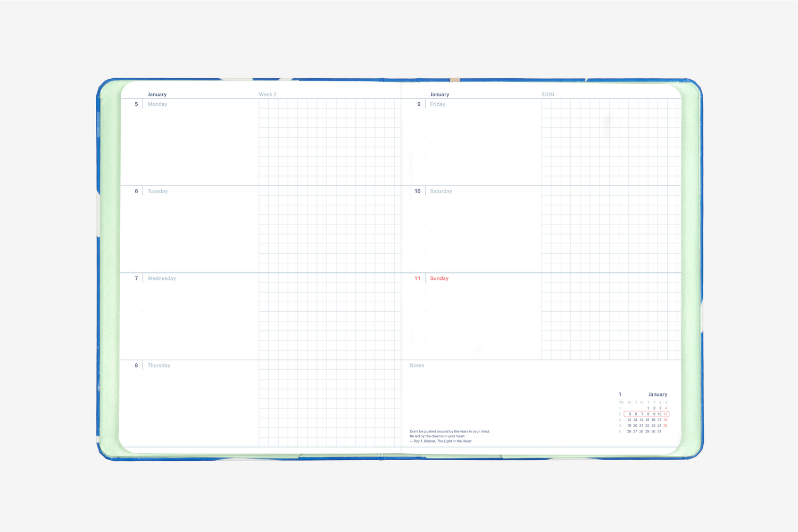Click the red Sunday label

(439, 279)
